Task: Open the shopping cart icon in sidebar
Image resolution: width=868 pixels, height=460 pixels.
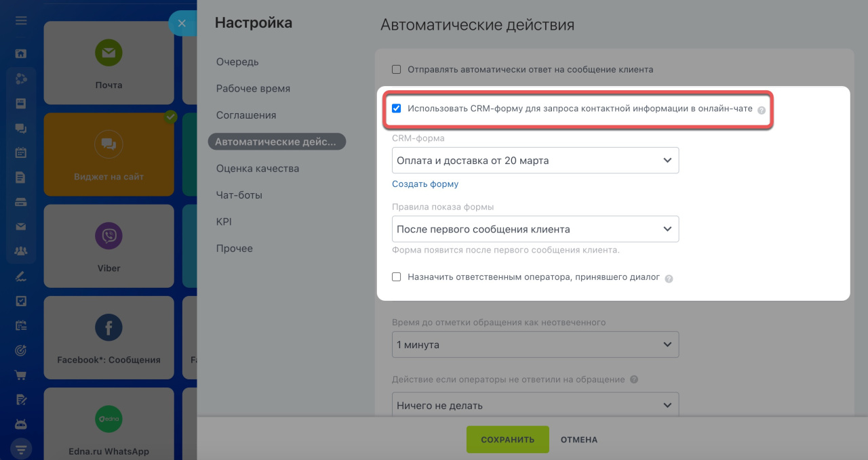Action: tap(21, 375)
